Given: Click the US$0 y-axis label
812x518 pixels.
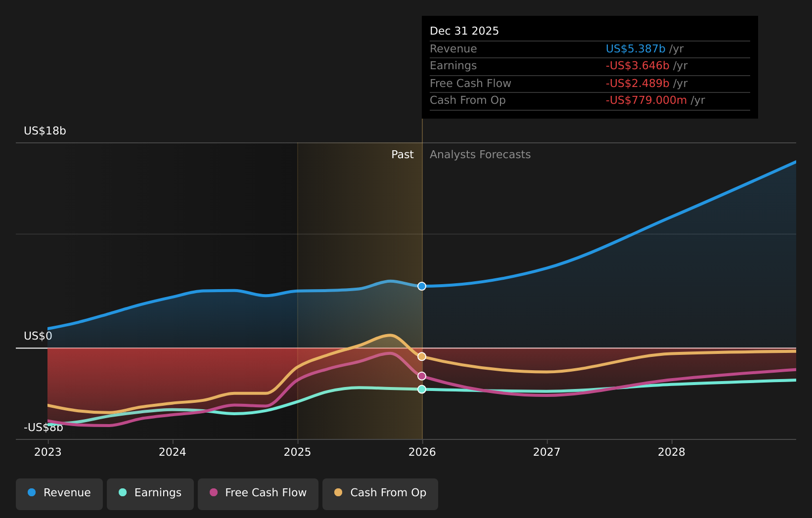Looking at the screenshot, I should [x=38, y=336].
